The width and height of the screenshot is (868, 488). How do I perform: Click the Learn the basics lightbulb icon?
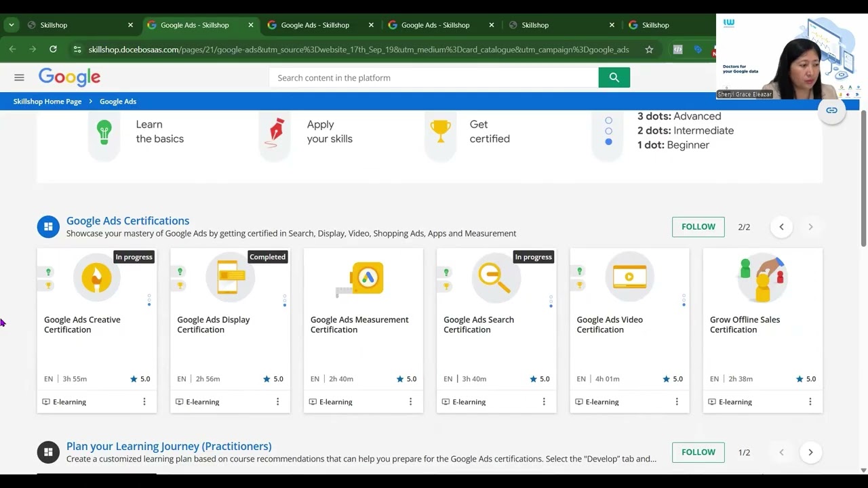coord(104,131)
